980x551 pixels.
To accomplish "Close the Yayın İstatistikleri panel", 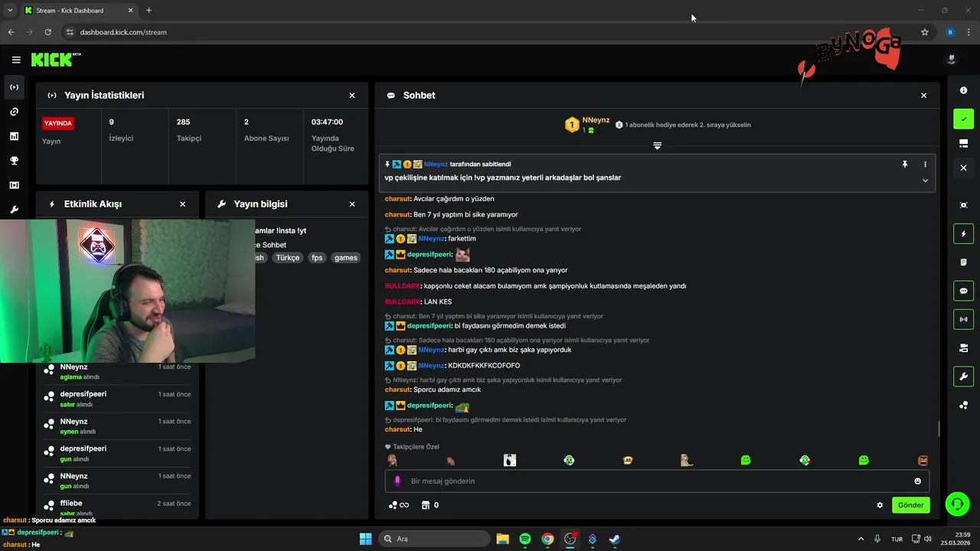I will (x=352, y=96).
